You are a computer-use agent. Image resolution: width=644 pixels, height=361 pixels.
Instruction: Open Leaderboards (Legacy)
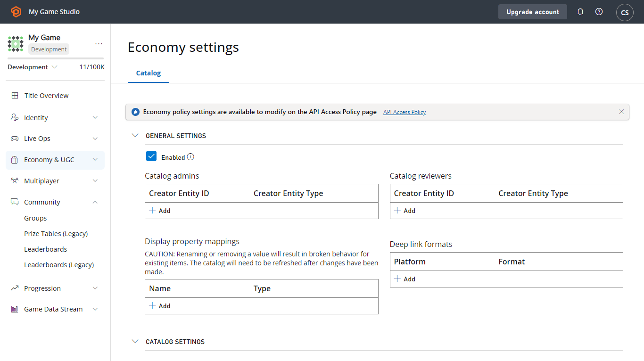pyautogui.click(x=59, y=265)
